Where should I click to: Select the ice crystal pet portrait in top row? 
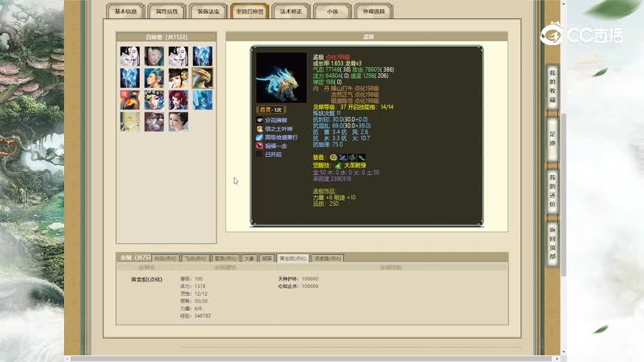click(203, 56)
